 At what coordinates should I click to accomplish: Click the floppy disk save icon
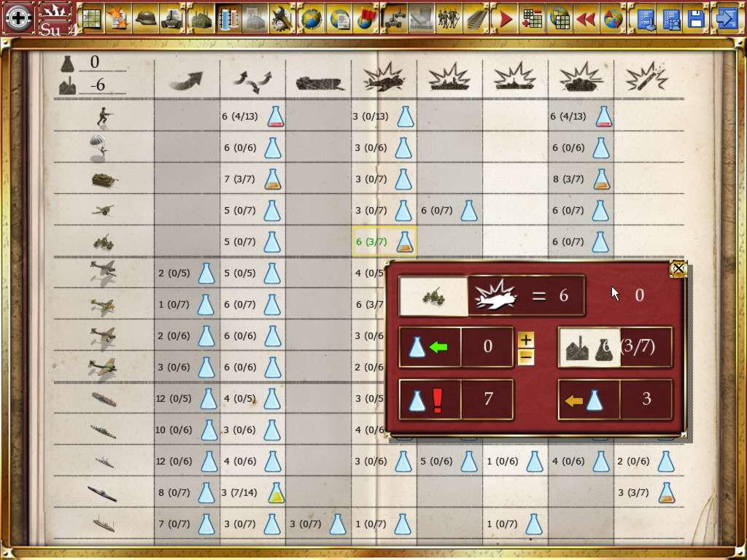tap(696, 18)
